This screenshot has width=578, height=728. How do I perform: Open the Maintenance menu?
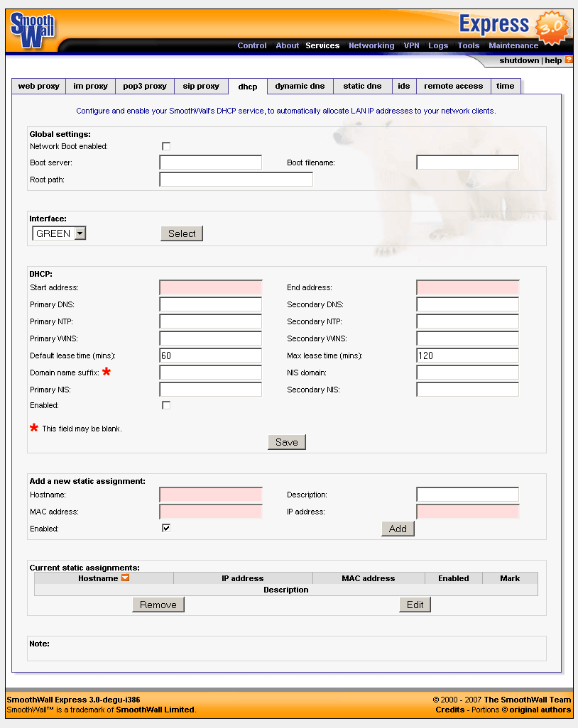coord(513,45)
